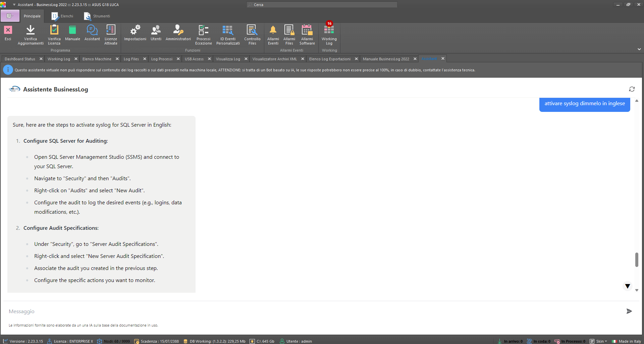Collapse the ribbon with chevron
Screen dimensions: 644x344
(639, 49)
